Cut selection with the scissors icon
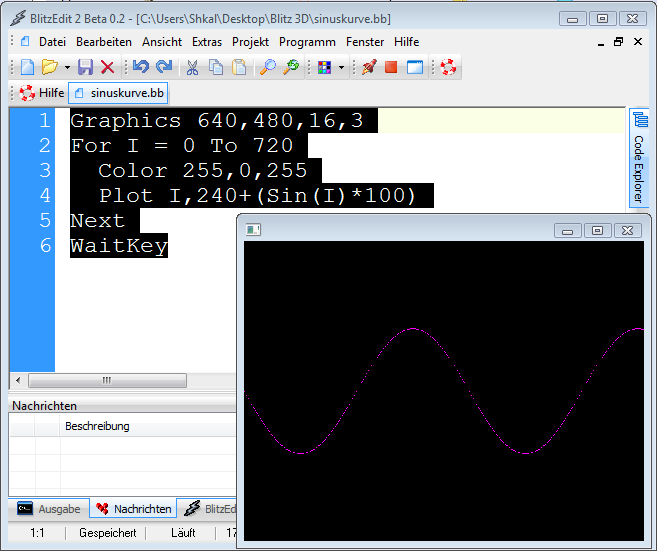This screenshot has height=551, width=657. [191, 67]
